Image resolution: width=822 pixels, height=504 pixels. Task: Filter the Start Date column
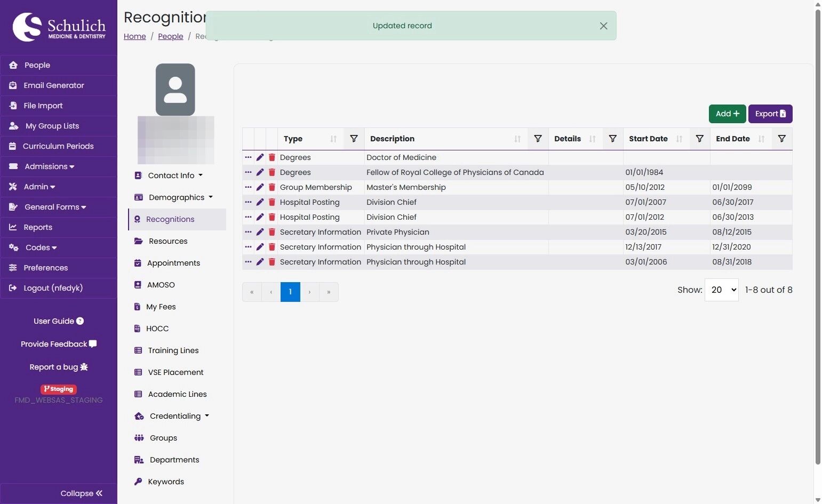700,139
